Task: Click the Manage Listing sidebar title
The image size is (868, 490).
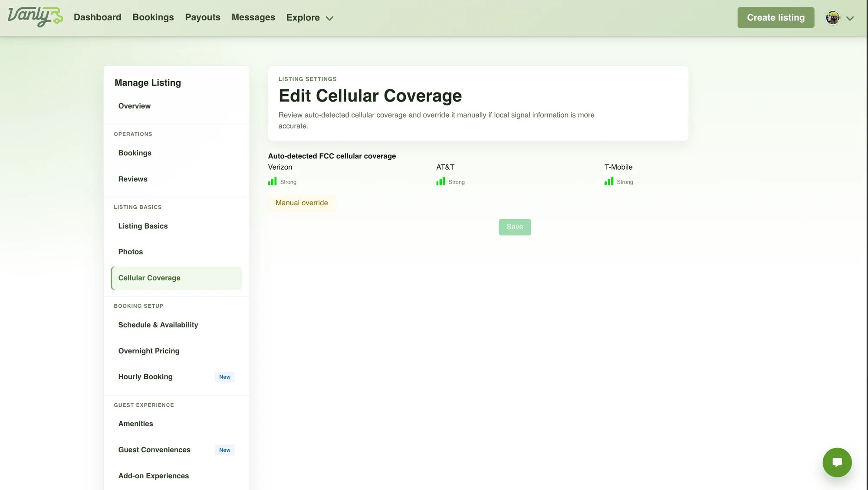Action: click(x=148, y=83)
